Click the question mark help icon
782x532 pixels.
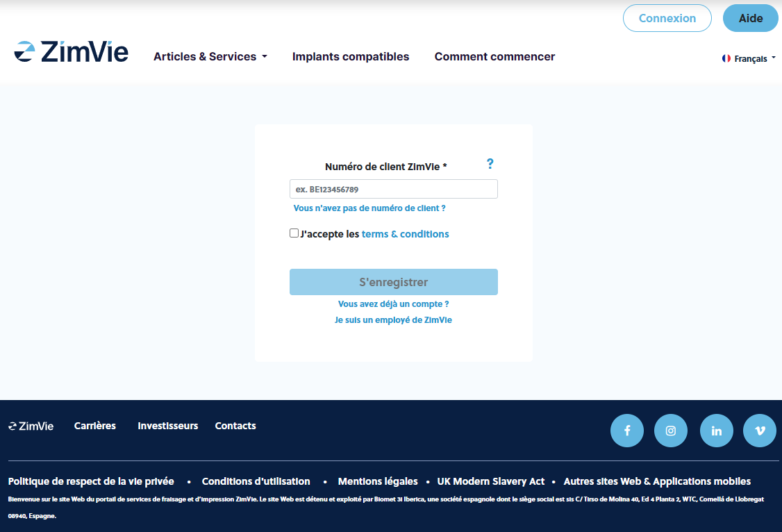[490, 164]
